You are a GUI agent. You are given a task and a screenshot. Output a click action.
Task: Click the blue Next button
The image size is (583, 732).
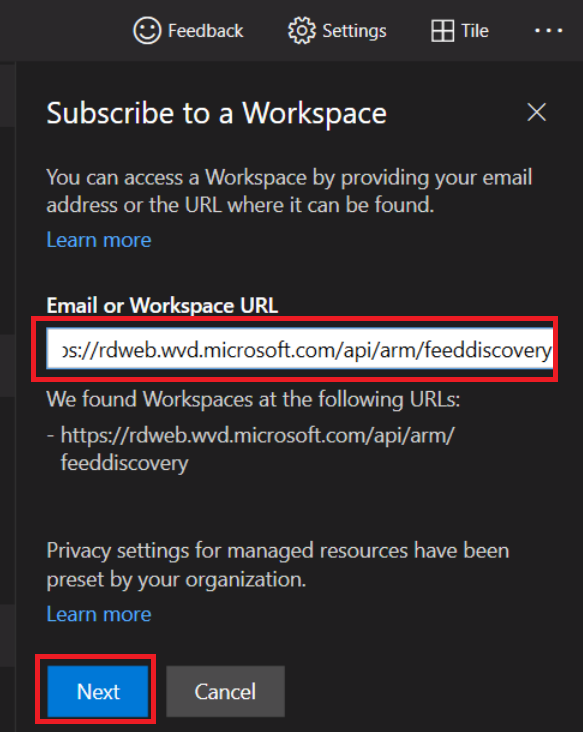[98, 691]
